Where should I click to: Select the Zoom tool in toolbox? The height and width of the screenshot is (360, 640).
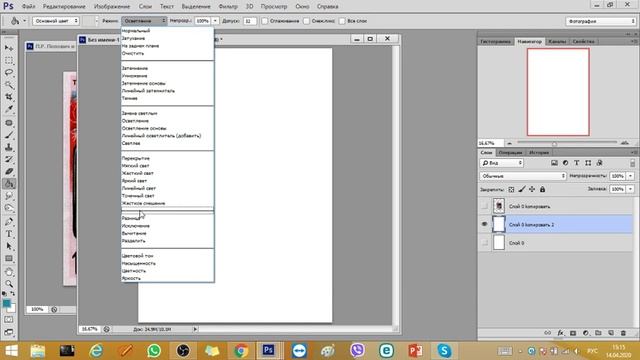click(x=9, y=283)
